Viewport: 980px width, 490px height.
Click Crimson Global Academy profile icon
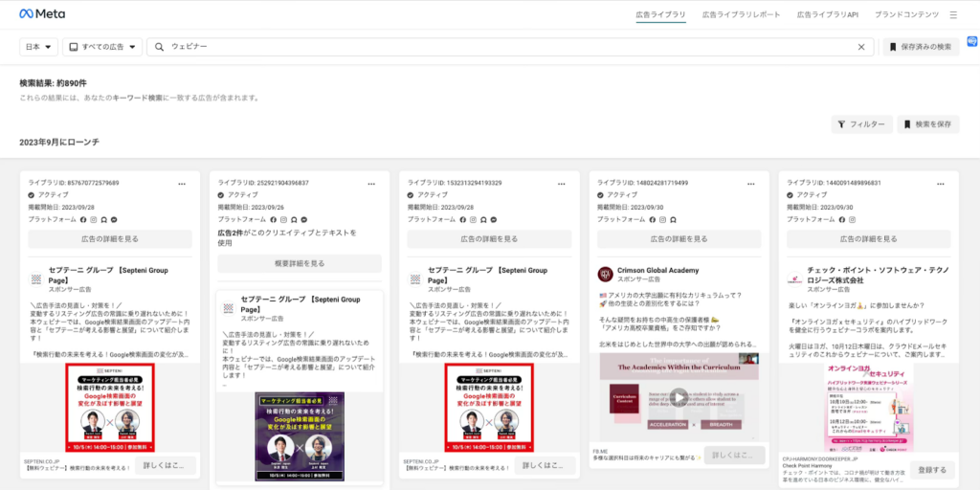(x=605, y=275)
